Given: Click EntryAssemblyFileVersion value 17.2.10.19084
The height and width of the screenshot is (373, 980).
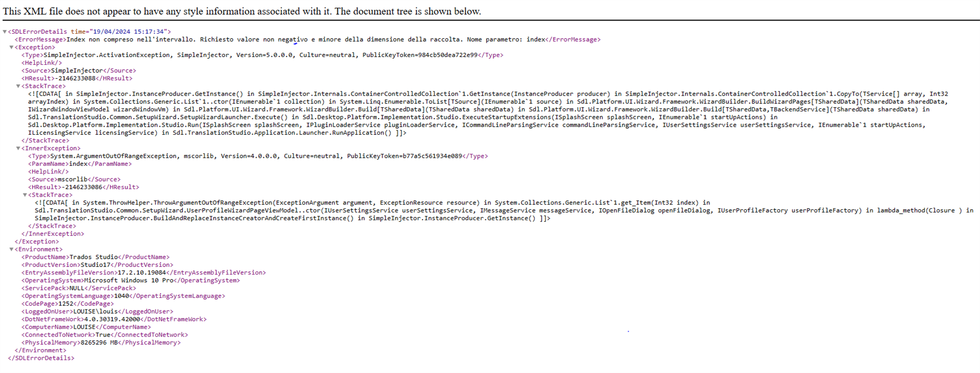Looking at the screenshot, I should point(142,273).
